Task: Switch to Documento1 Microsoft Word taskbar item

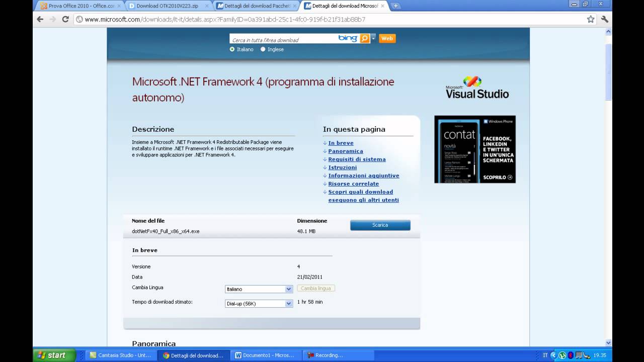Action: tap(266, 355)
